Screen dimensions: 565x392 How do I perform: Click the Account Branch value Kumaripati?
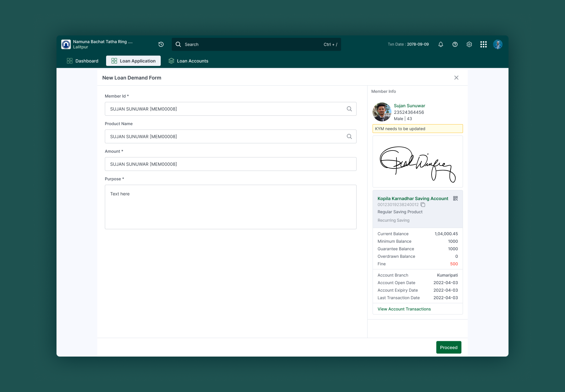(447, 275)
